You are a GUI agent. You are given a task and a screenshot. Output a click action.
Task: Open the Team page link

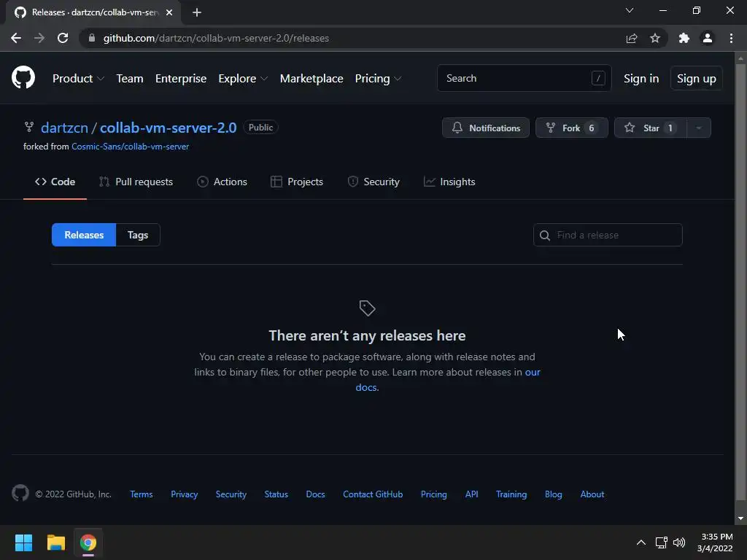(130, 79)
